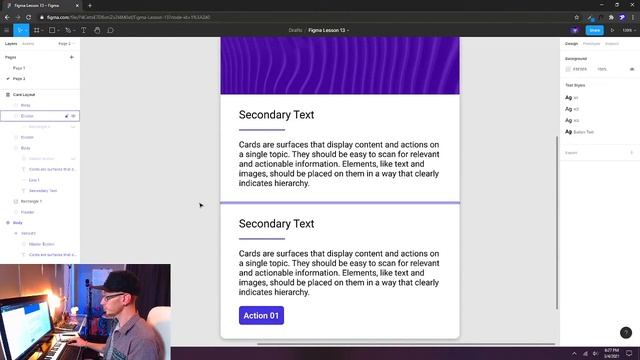Select the Rectangle 1 layer

(x=31, y=201)
